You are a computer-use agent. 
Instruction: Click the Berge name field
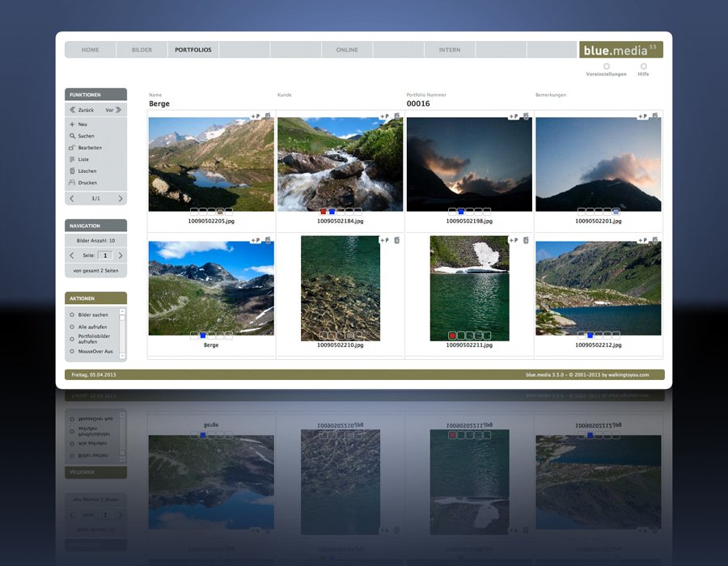pos(159,103)
